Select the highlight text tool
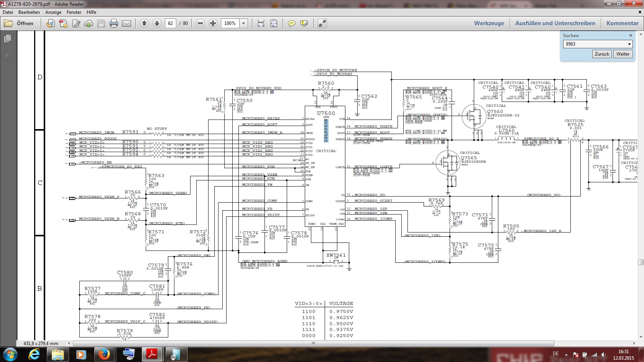644x362 pixels. 304,23
